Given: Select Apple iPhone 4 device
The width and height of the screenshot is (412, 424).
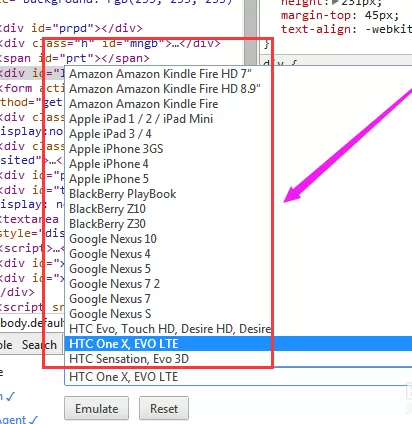Looking at the screenshot, I should pos(238,164).
